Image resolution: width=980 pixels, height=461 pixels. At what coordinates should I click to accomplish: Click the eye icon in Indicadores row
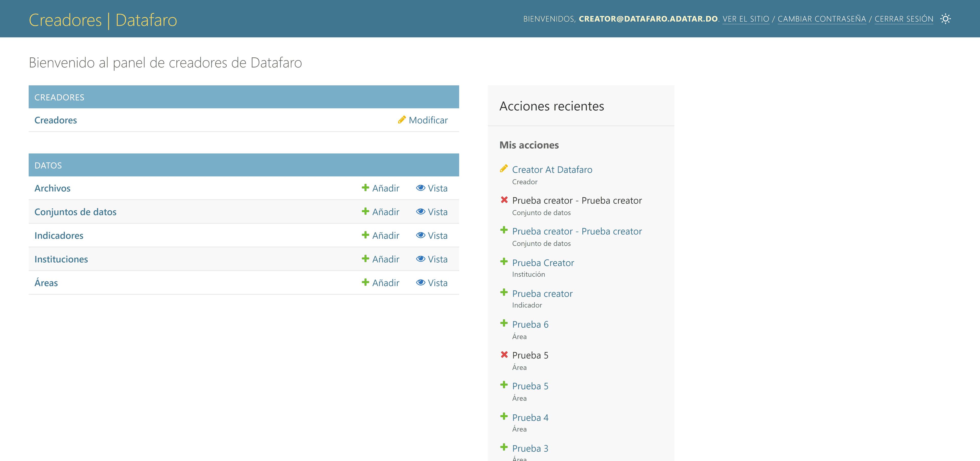(x=420, y=235)
